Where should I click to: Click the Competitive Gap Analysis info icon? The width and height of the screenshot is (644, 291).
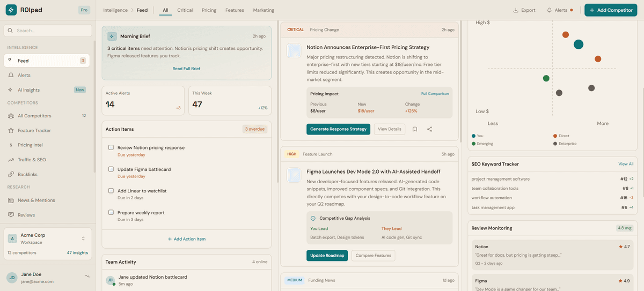[x=313, y=218]
